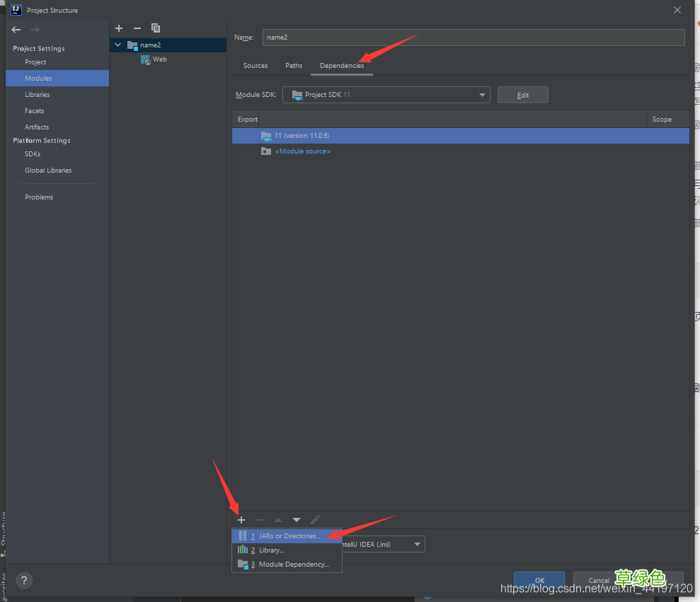Open the dependency storage format dropdown
Viewport: 700px width, 602px height.
click(x=418, y=544)
